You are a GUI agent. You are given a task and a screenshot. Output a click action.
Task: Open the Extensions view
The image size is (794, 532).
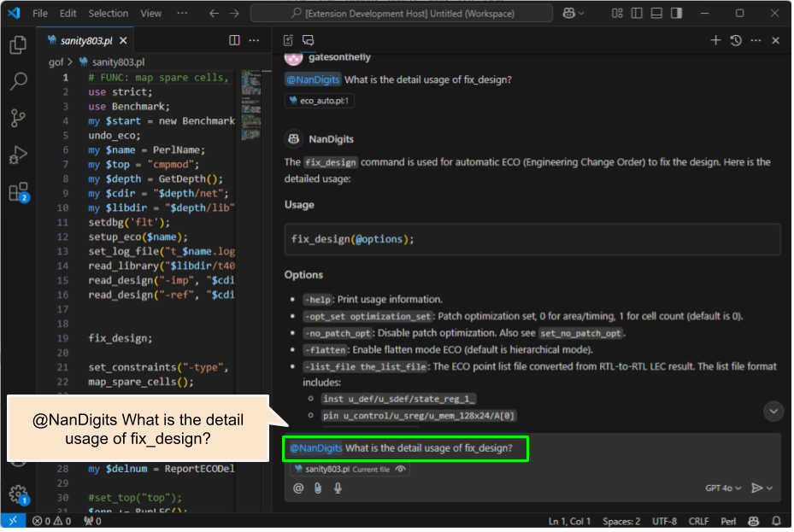(18, 192)
